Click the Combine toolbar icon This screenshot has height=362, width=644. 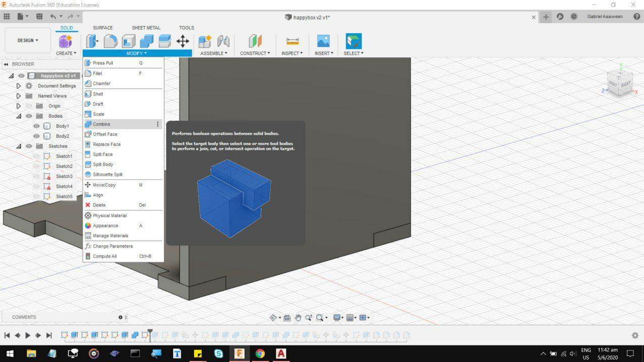pyautogui.click(x=146, y=41)
